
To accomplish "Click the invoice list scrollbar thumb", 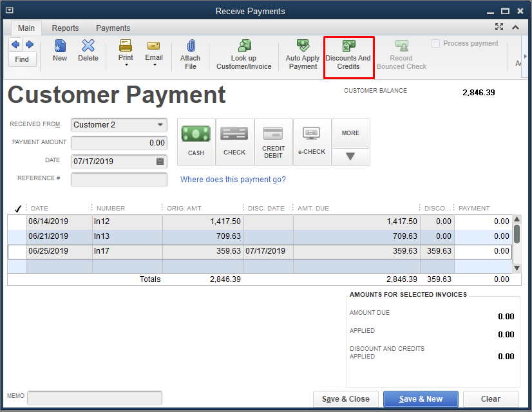I will click(517, 234).
